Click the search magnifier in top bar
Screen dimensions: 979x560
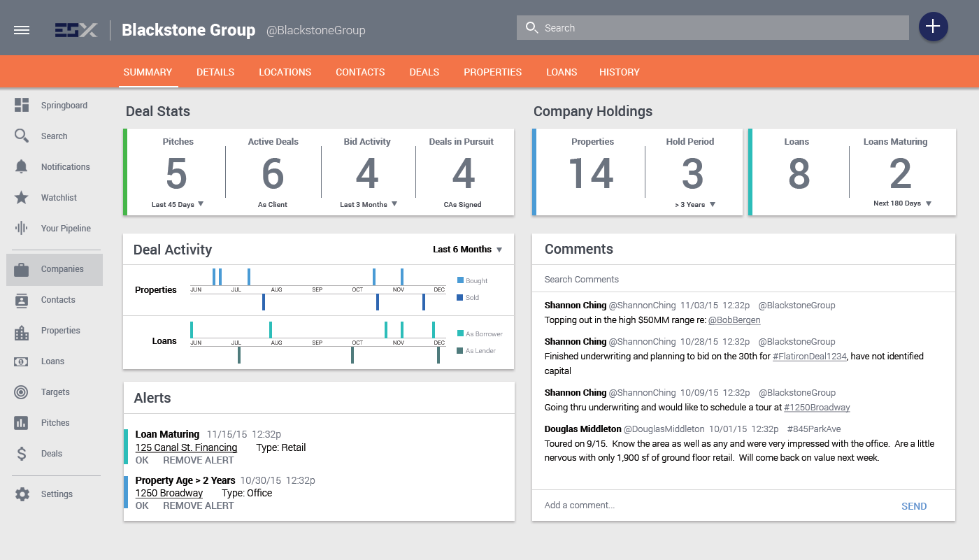point(531,28)
